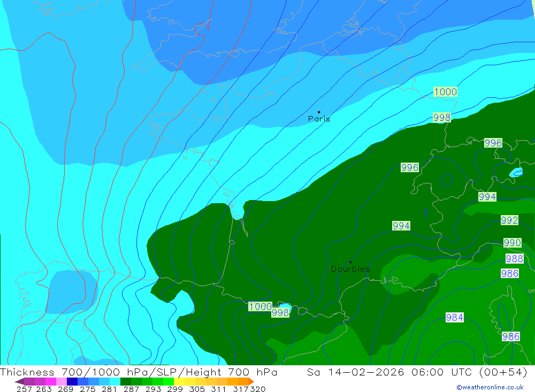
Task: Pick the bright yellow legend swatch
Action: click(x=179, y=381)
